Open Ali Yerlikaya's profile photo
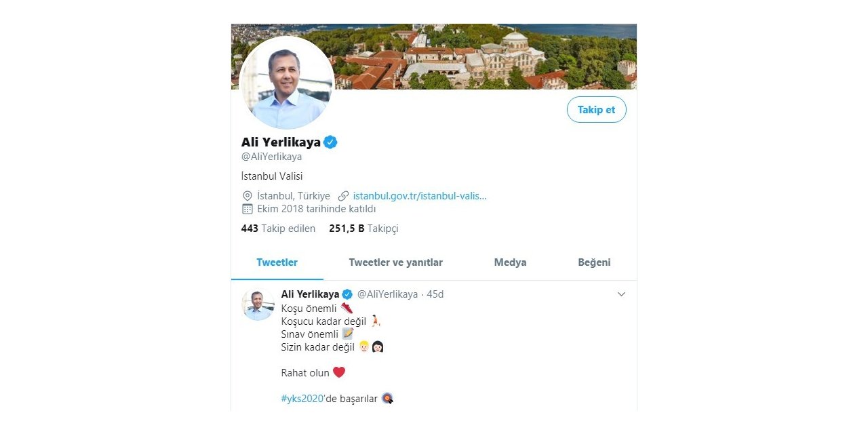 pyautogui.click(x=286, y=80)
